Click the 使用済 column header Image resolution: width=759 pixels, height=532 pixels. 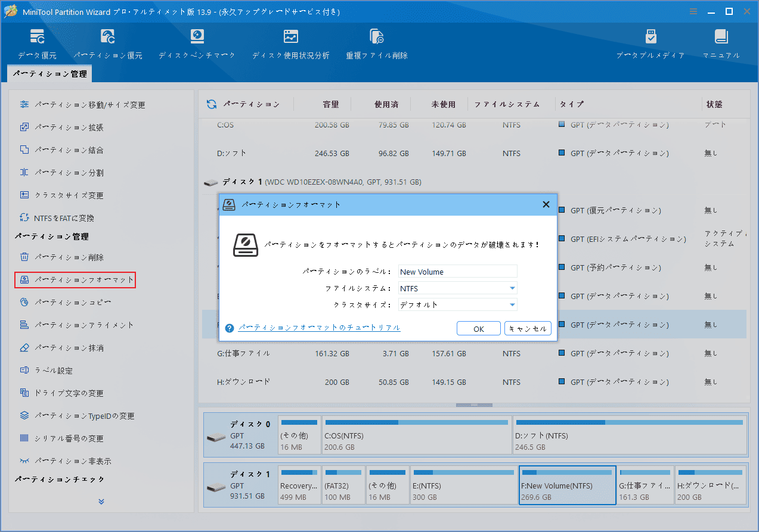386,104
